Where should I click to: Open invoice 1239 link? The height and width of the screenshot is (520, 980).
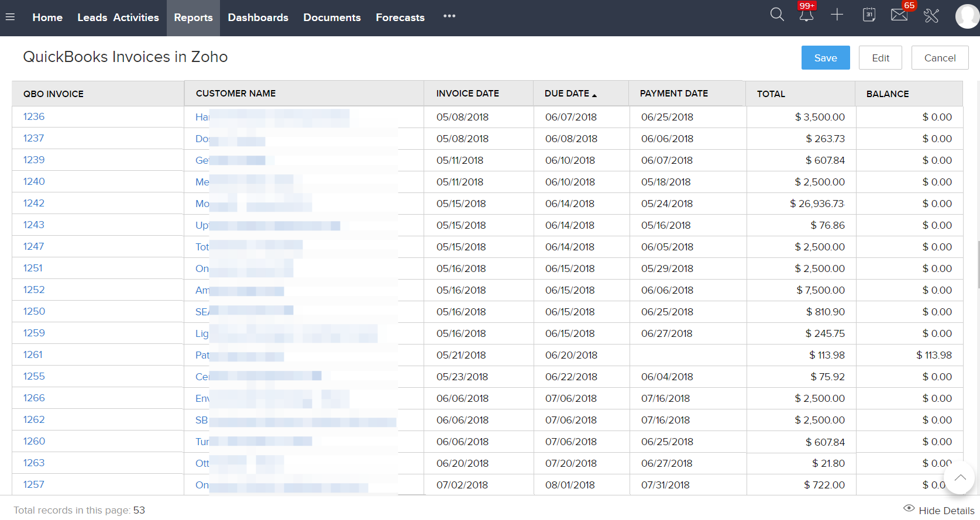(34, 160)
